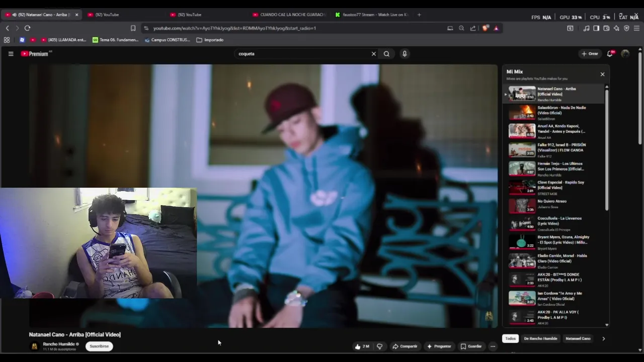The image size is (644, 362).
Task: Click the Compartir share button
Action: [x=405, y=346]
